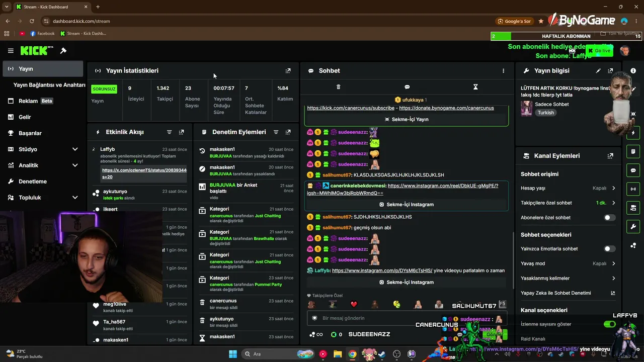Click the hourglass icon under the Sohbet header
Image resolution: width=644 pixels, height=362 pixels.
[475, 87]
